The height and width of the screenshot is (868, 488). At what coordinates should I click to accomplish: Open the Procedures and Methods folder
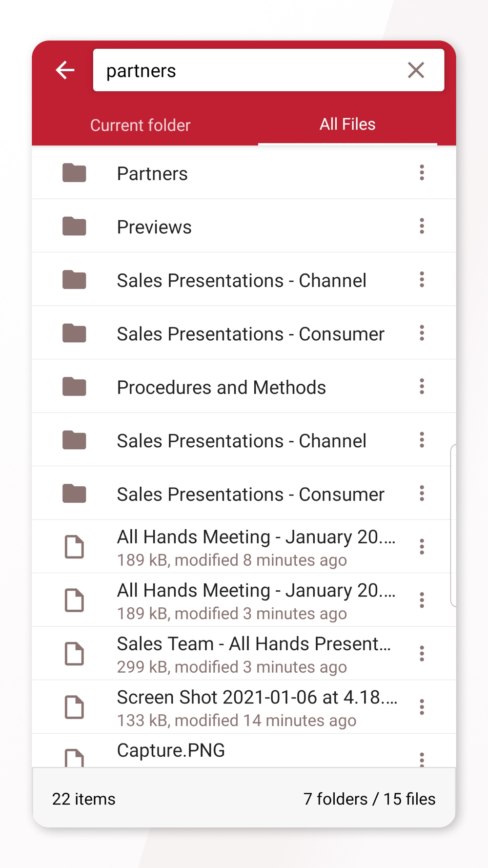tap(244, 386)
